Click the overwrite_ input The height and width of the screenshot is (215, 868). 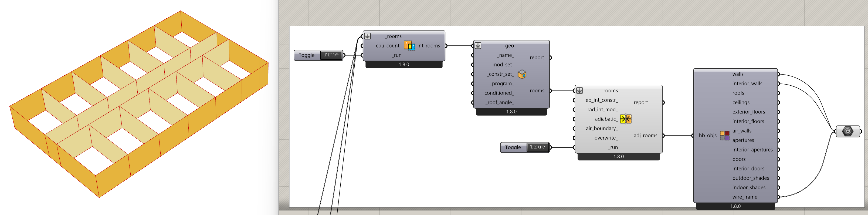pos(606,137)
